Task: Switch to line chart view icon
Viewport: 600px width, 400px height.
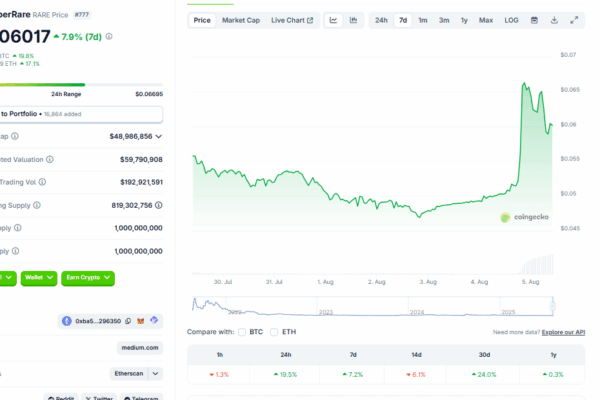Action: (x=333, y=20)
